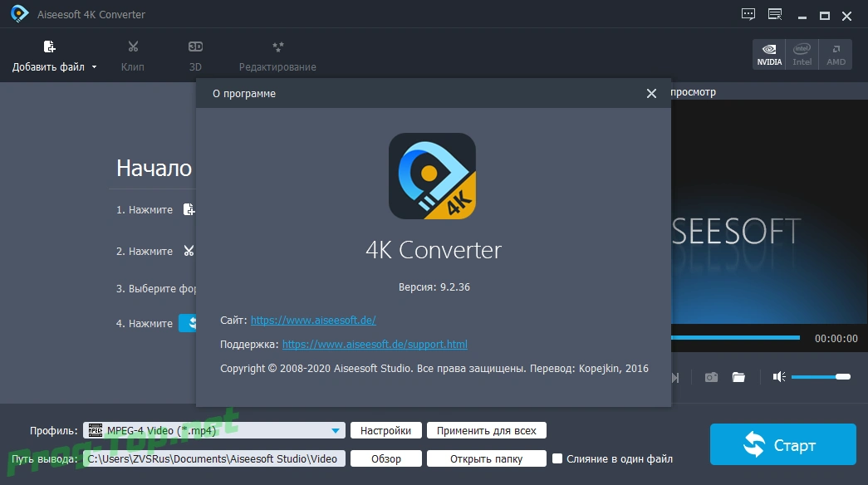Open the snapshot folder icon
The height and width of the screenshot is (485, 868).
(x=738, y=377)
